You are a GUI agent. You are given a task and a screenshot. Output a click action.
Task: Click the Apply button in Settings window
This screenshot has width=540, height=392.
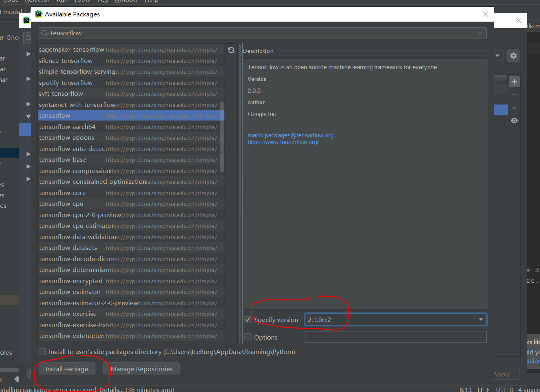pyautogui.click(x=502, y=374)
